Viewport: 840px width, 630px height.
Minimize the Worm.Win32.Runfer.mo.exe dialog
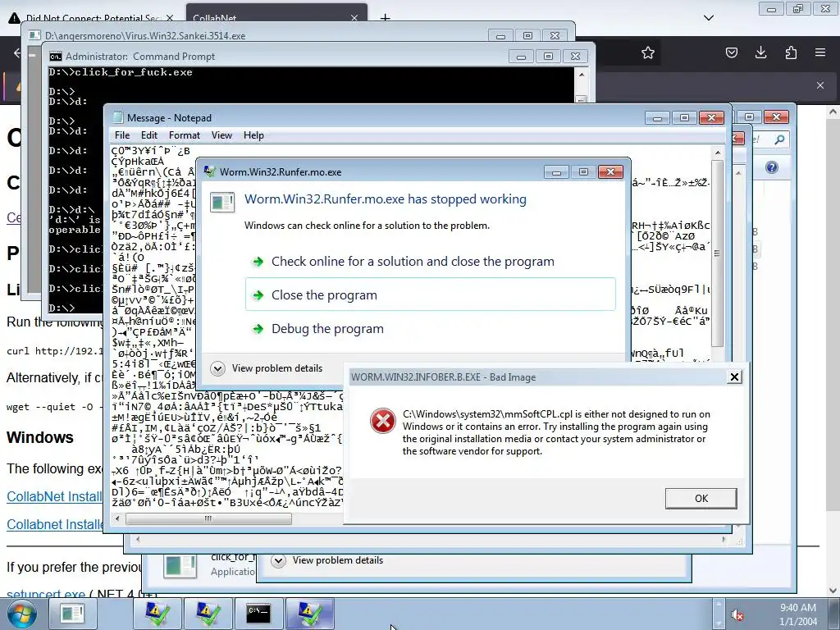pos(557,172)
